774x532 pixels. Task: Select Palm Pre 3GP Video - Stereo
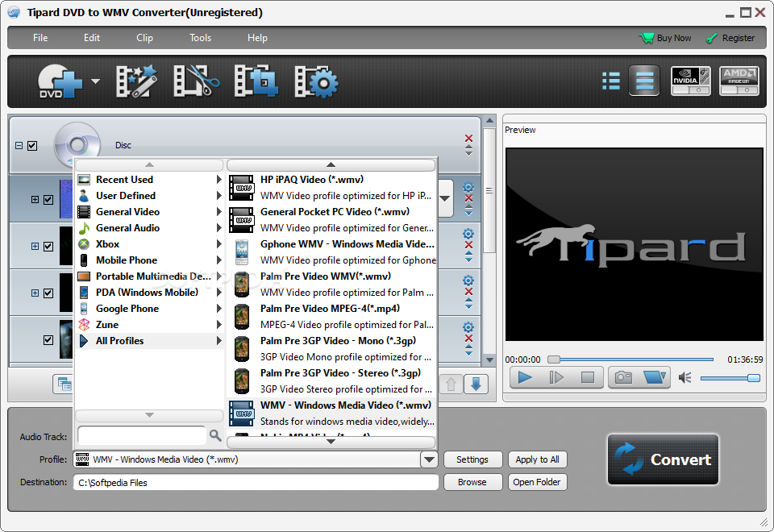point(331,381)
